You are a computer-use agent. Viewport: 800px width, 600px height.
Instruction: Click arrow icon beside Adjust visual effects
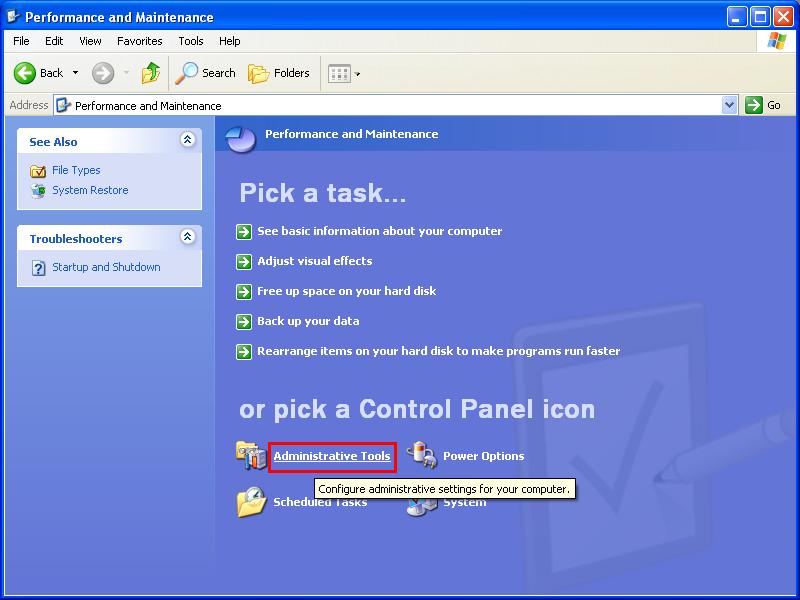pos(244,262)
